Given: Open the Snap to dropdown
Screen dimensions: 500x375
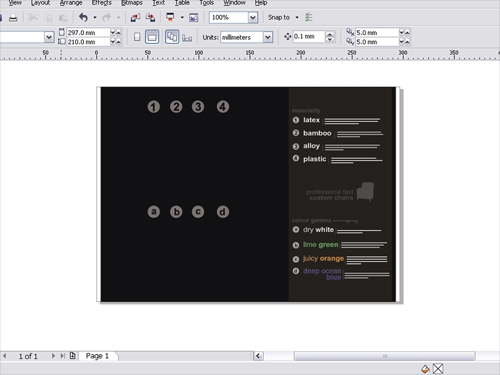Looking at the screenshot, I should [x=283, y=17].
